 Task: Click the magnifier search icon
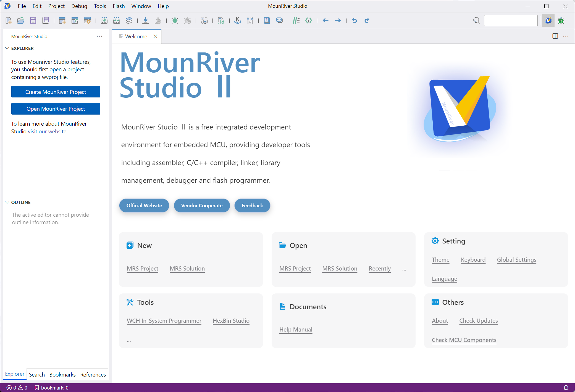coord(476,20)
